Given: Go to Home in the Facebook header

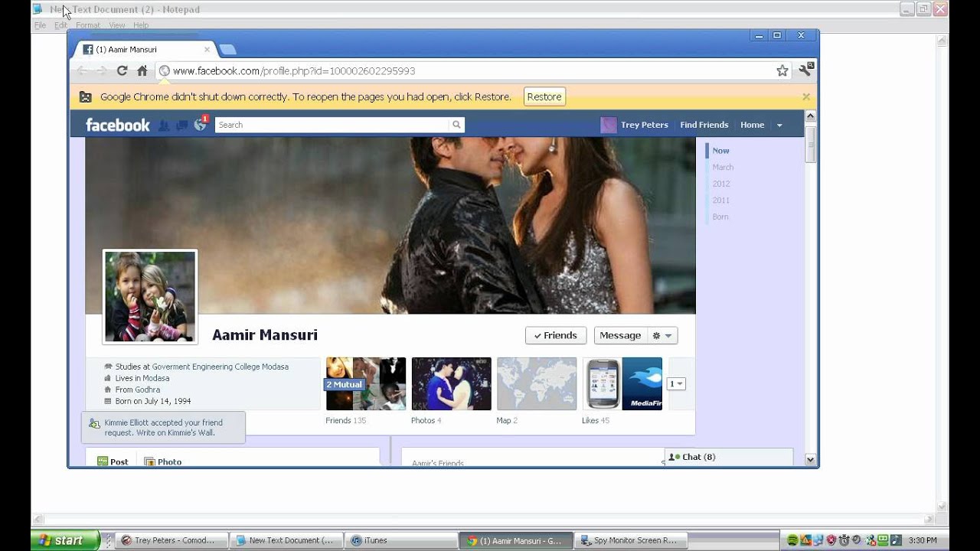Looking at the screenshot, I should tap(752, 125).
